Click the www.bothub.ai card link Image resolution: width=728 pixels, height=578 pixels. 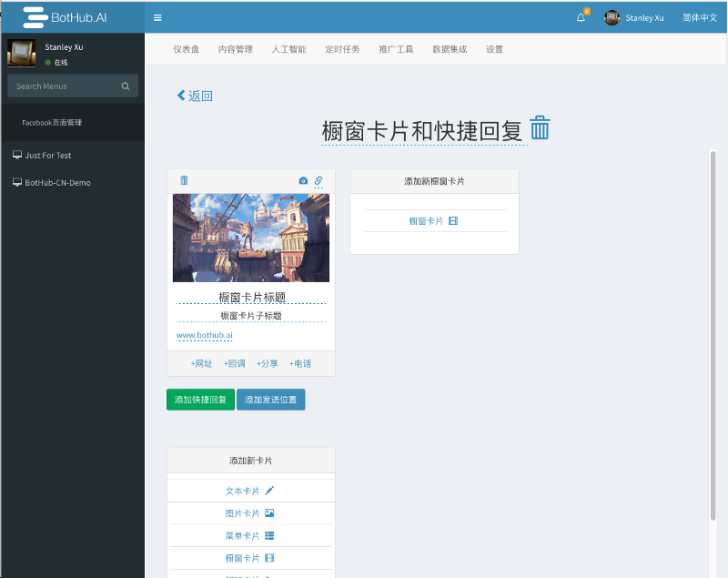tap(204, 335)
